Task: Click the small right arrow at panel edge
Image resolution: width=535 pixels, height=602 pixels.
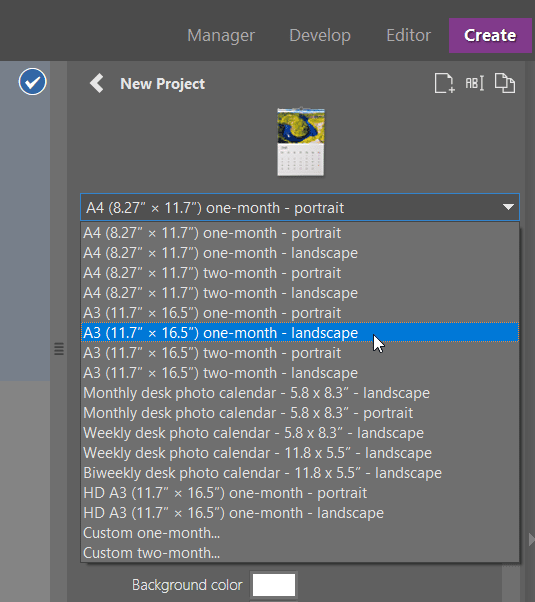Action: [532, 539]
